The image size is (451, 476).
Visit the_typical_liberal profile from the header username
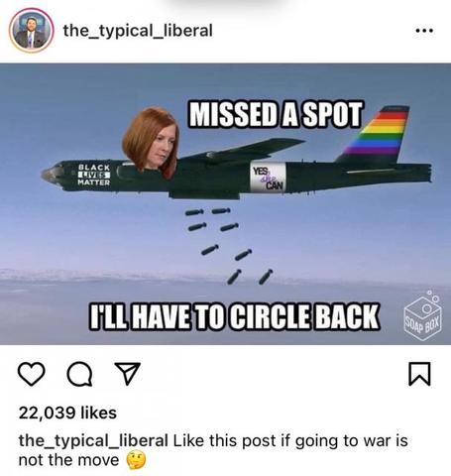click(x=138, y=31)
